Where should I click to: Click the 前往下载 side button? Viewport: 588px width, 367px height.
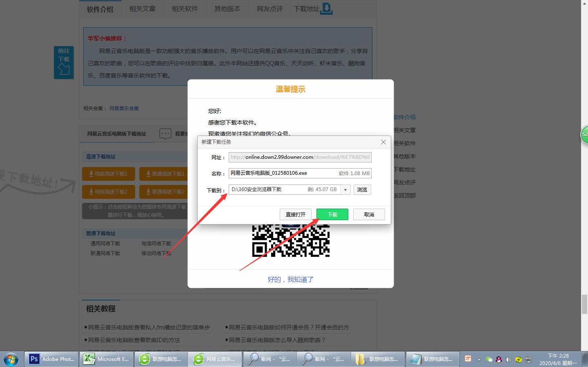[64, 62]
